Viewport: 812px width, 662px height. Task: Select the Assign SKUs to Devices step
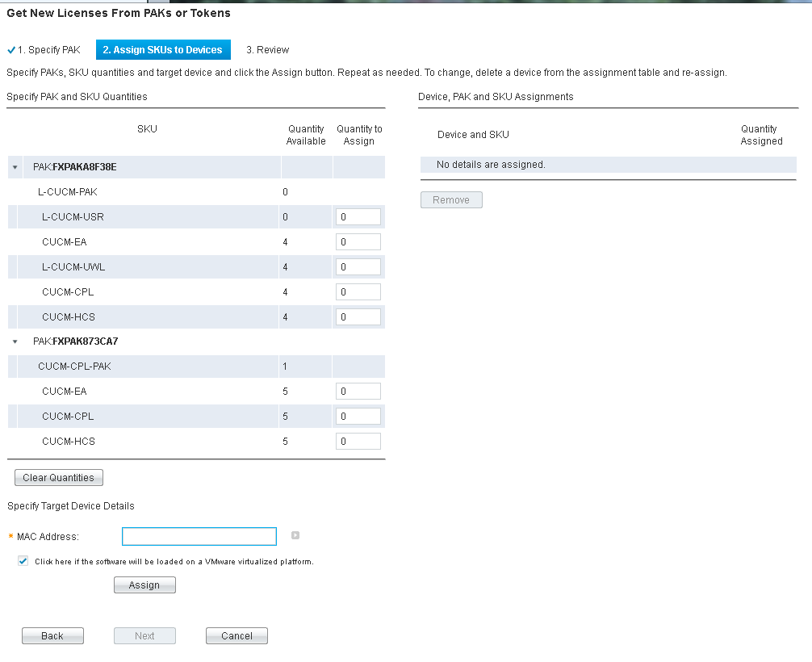[x=163, y=50]
